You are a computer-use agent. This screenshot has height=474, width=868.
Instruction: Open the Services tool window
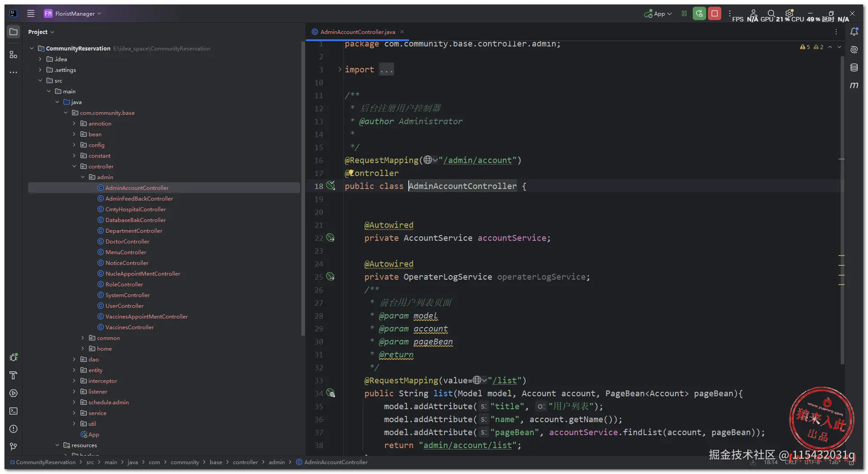coord(13,393)
